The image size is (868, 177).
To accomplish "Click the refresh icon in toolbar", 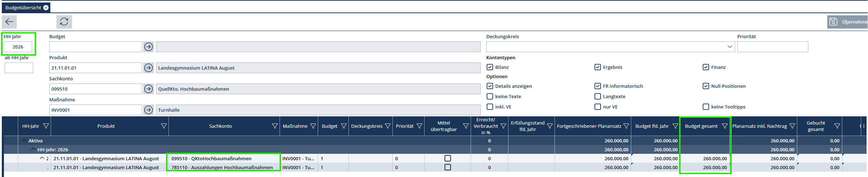I will 64,22.
